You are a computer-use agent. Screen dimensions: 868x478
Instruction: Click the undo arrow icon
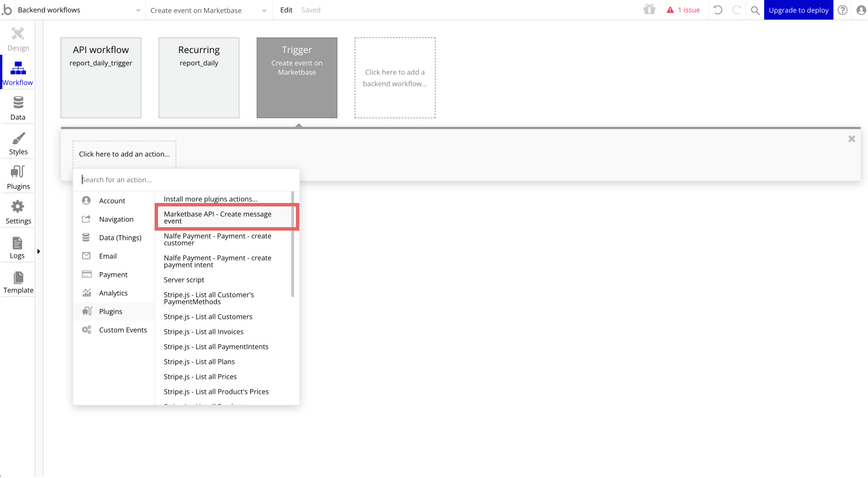(x=718, y=10)
